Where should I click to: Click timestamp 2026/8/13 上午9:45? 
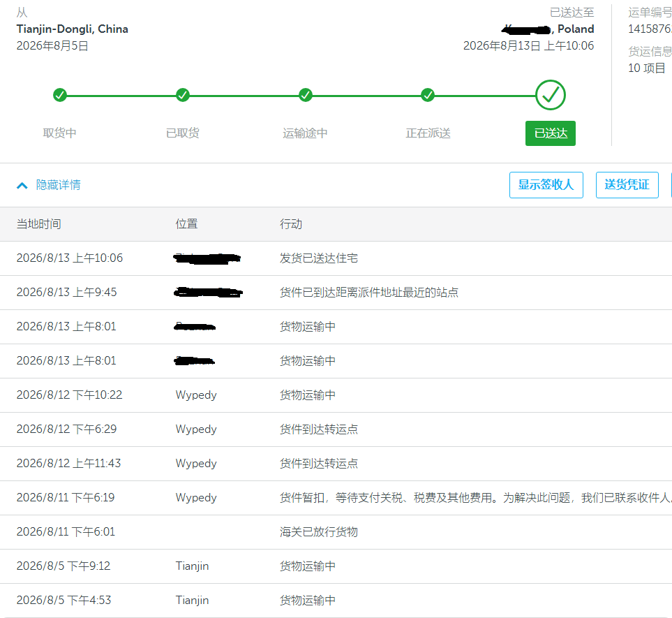(67, 292)
